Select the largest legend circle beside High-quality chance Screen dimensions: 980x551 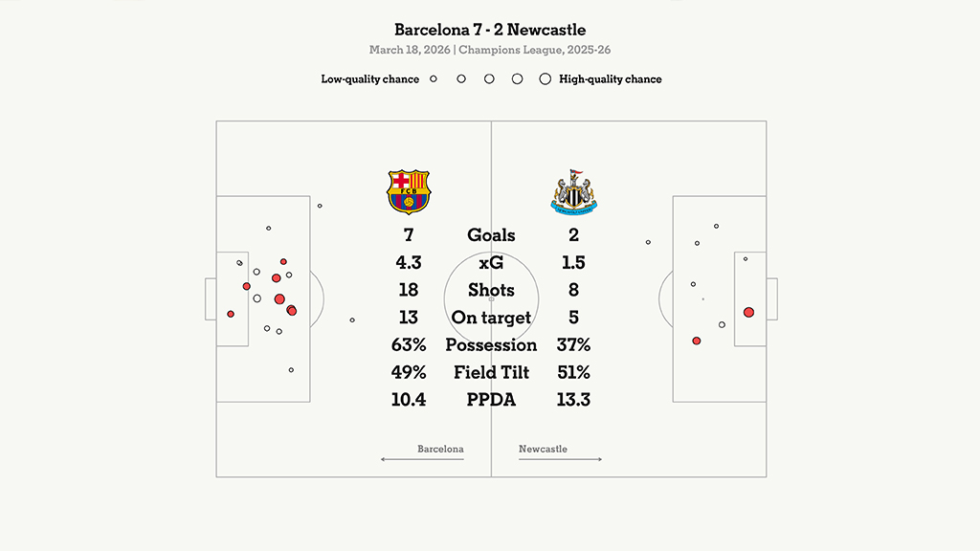[x=545, y=79]
